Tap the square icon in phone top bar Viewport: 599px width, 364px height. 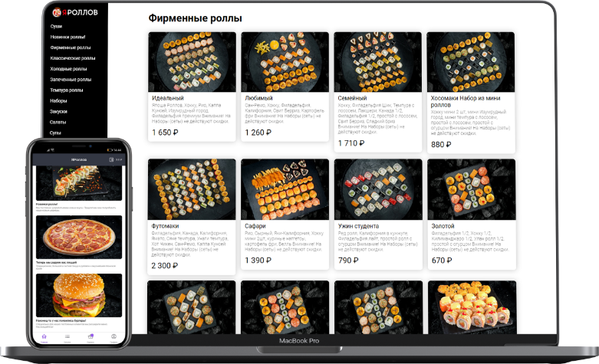click(111, 159)
